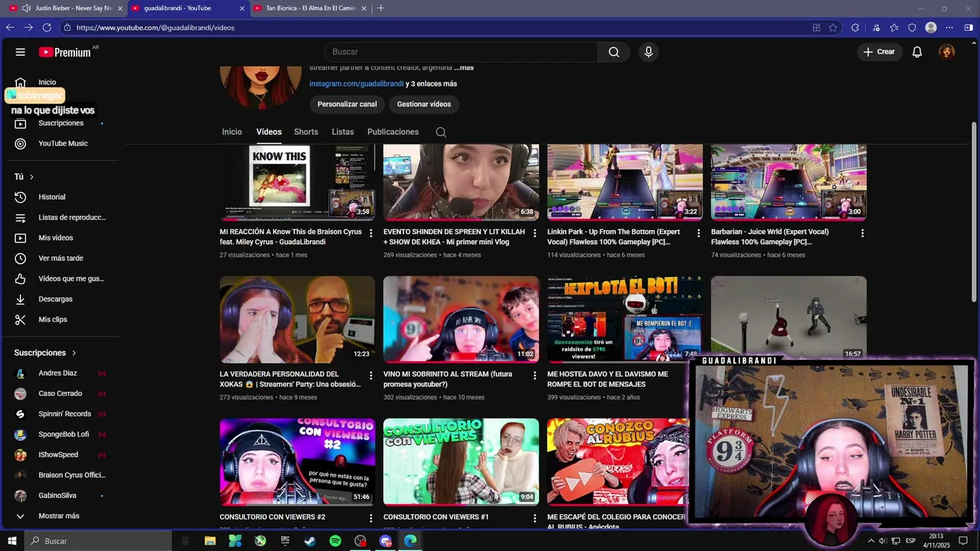980x551 pixels.
Task: Switch to Inicio channel tab
Action: pos(232,132)
